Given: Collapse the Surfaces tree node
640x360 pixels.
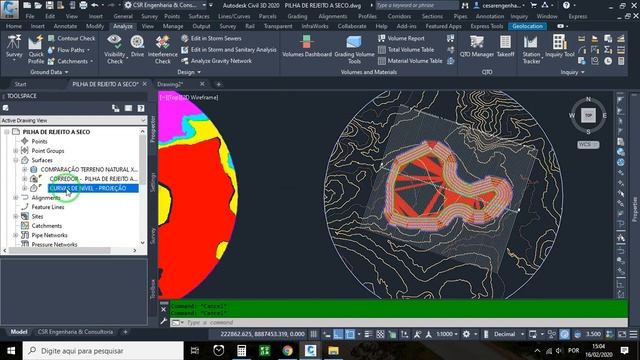Looking at the screenshot, I should pos(16,160).
